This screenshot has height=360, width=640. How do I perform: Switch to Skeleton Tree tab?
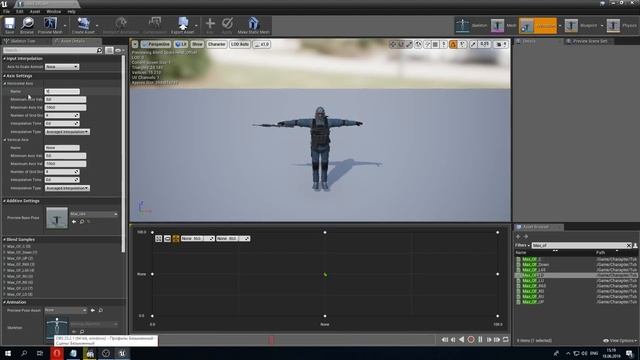(23, 41)
